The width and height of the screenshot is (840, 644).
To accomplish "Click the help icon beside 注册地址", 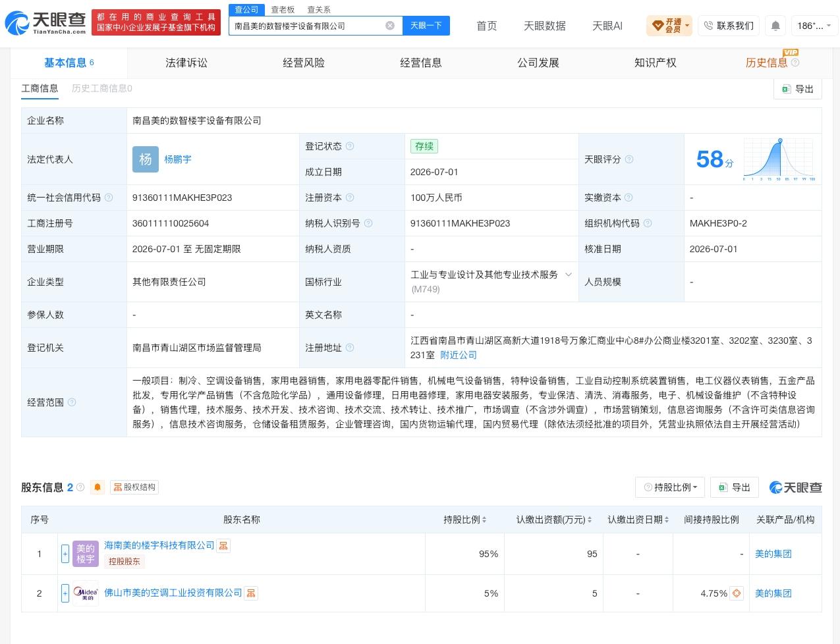I will tap(350, 348).
